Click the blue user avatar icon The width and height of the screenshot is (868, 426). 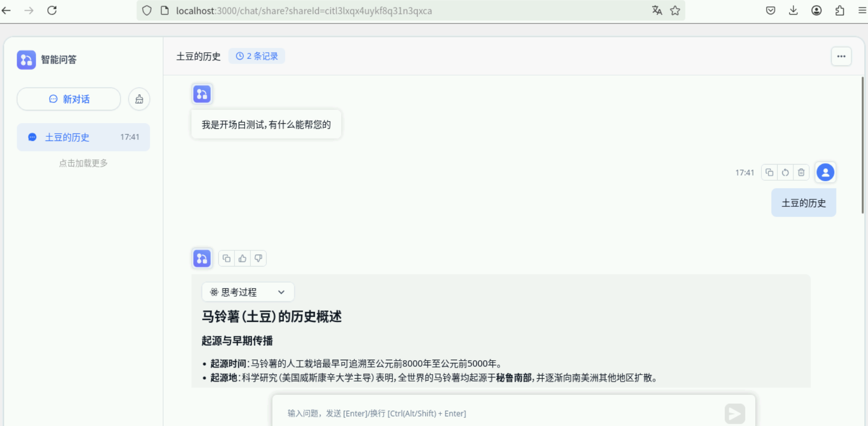pos(825,172)
